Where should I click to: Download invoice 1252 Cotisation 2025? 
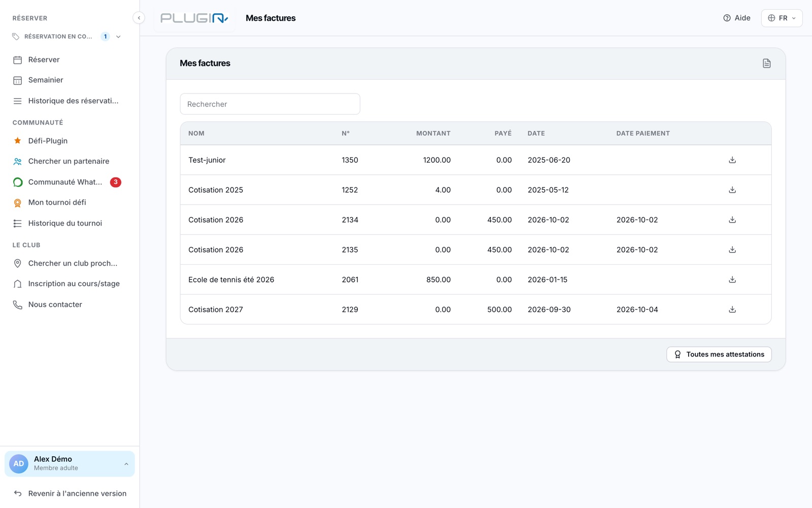pyautogui.click(x=732, y=190)
